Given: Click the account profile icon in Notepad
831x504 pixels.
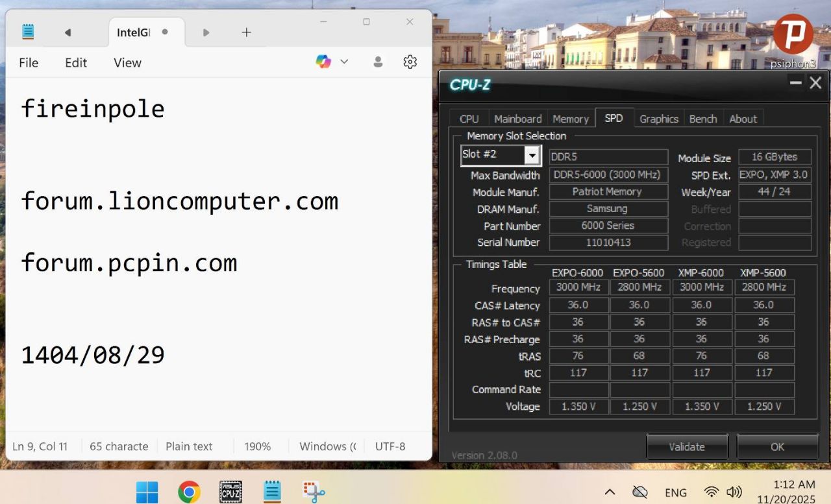Looking at the screenshot, I should click(378, 62).
